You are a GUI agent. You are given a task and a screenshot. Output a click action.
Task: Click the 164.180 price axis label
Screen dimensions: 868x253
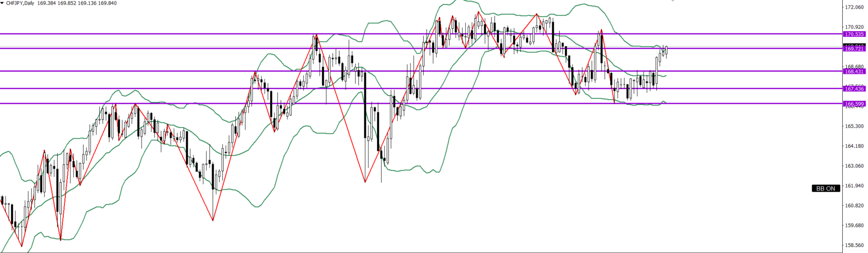854,146
